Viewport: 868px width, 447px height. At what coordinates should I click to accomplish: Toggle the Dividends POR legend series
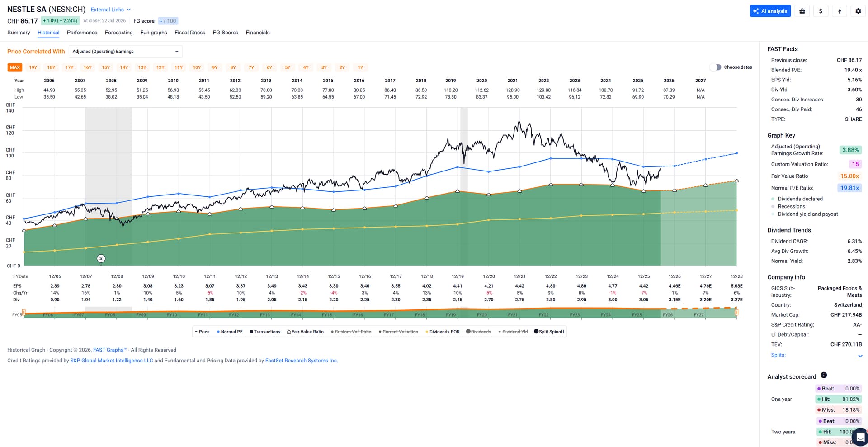coord(443,332)
